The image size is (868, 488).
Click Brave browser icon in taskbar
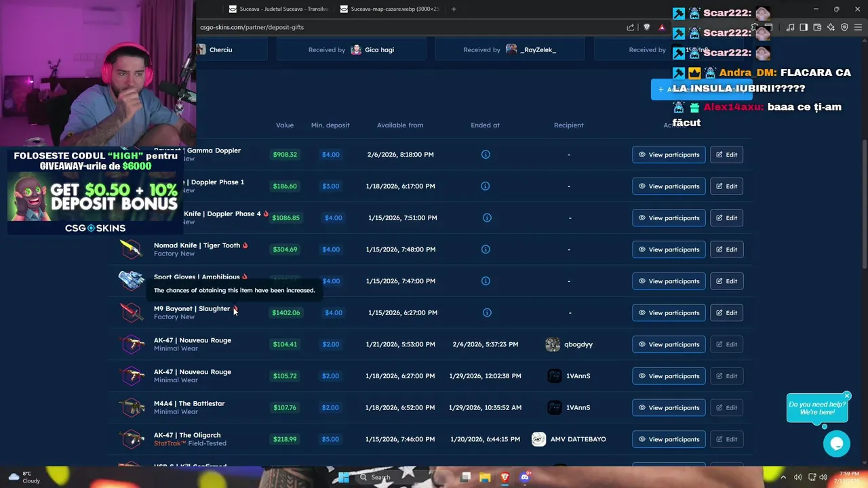[505, 477]
